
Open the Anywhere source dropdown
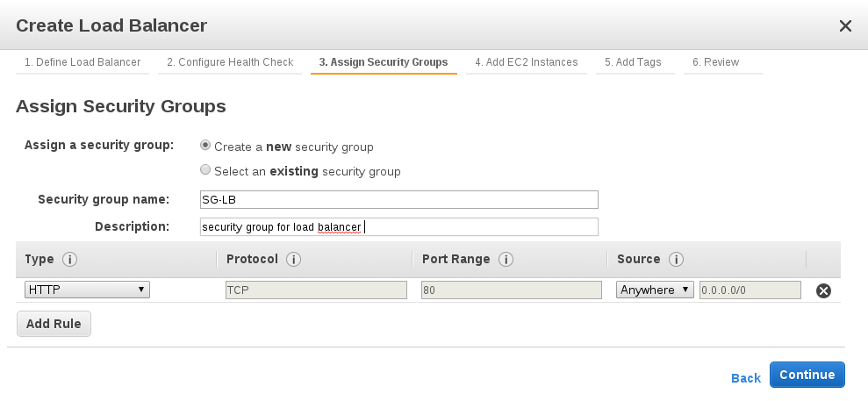655,290
